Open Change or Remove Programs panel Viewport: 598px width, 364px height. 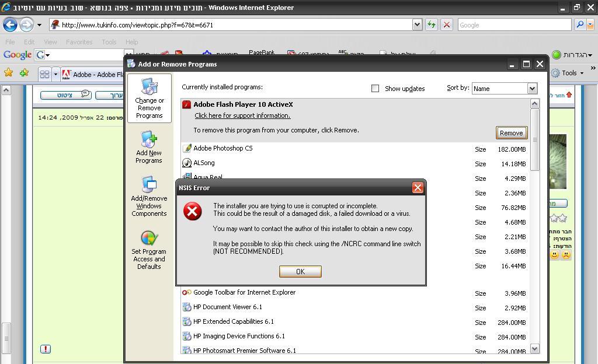coord(149,98)
